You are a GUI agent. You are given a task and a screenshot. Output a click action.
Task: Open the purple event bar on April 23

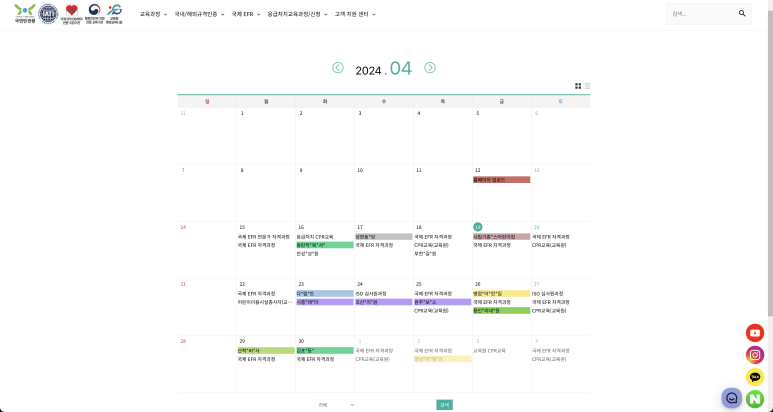324,302
